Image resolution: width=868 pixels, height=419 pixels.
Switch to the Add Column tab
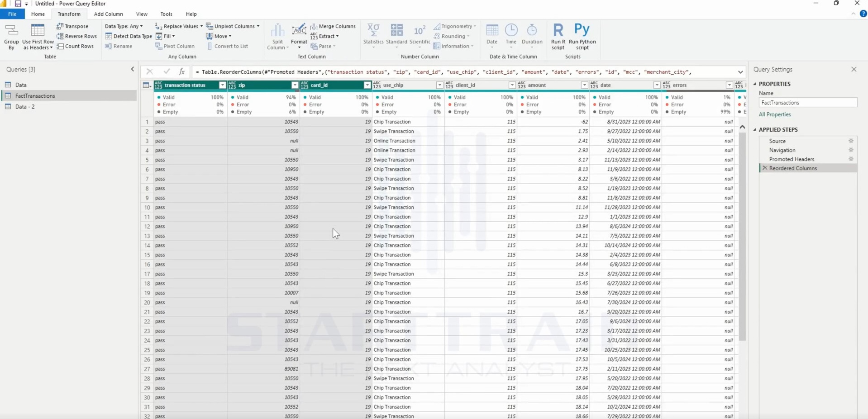(108, 14)
